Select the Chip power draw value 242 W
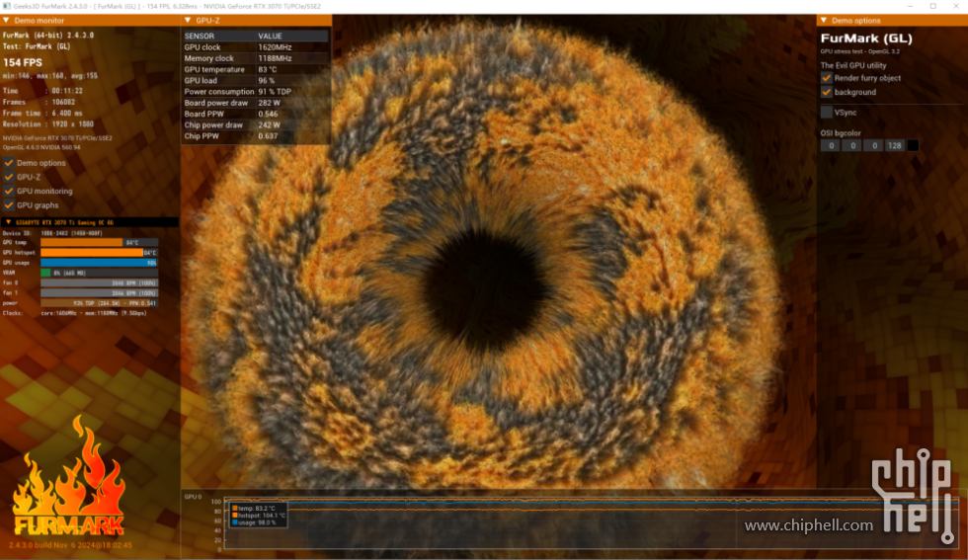Screen dimensions: 968x560 pyautogui.click(x=269, y=124)
